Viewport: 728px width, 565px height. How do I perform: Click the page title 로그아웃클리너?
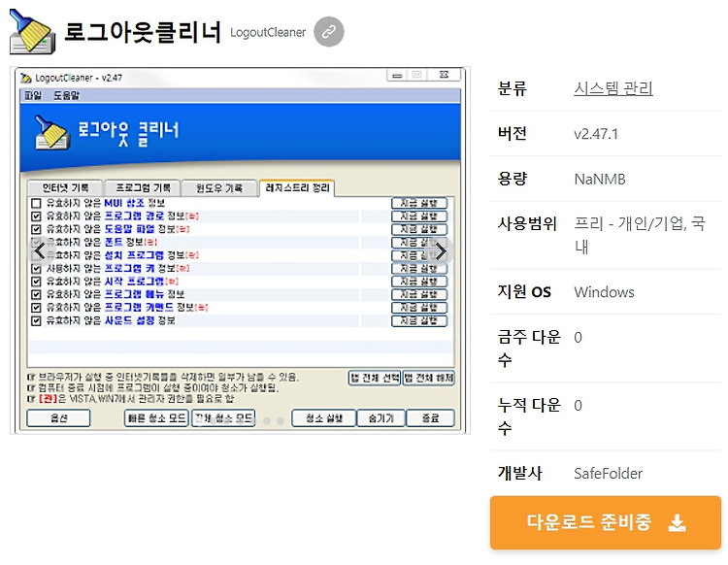tap(143, 32)
